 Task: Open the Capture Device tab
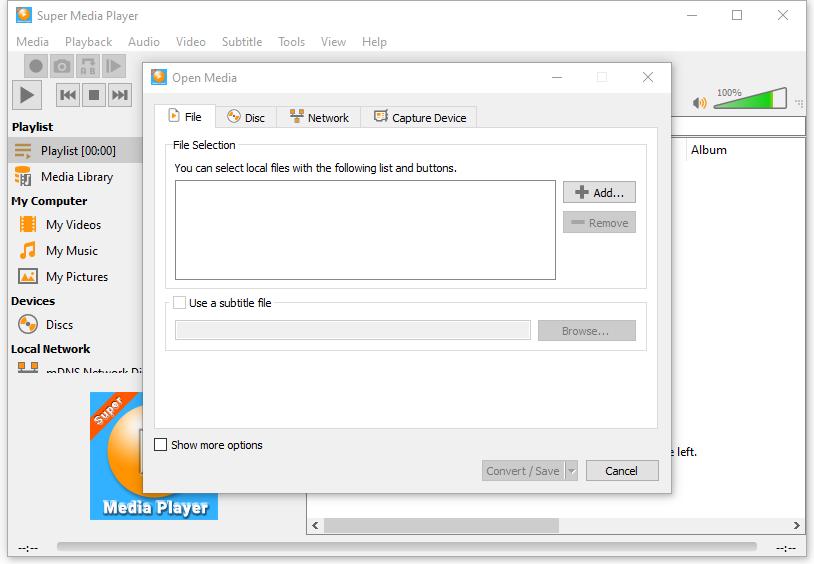(x=420, y=117)
